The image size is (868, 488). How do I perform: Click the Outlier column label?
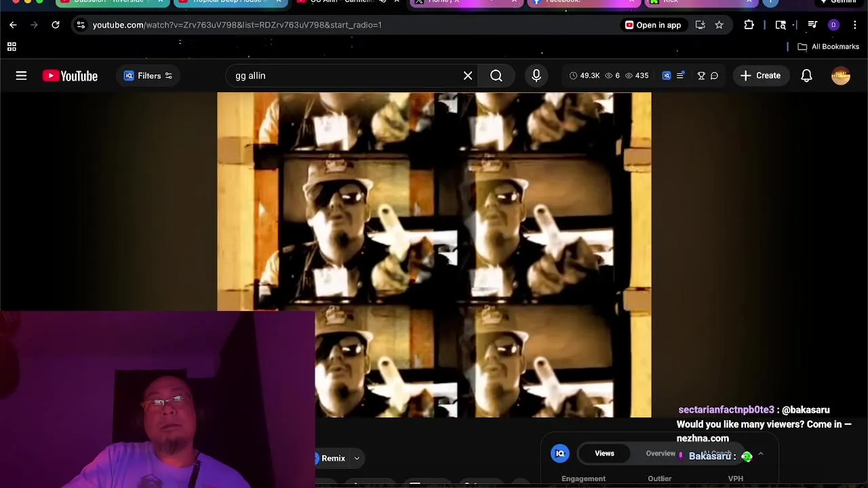point(659,479)
